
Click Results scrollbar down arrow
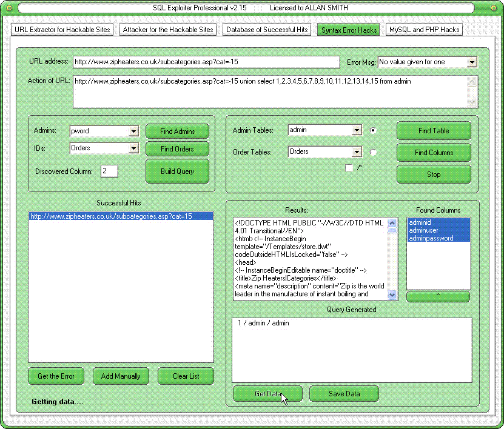pyautogui.click(x=392, y=294)
